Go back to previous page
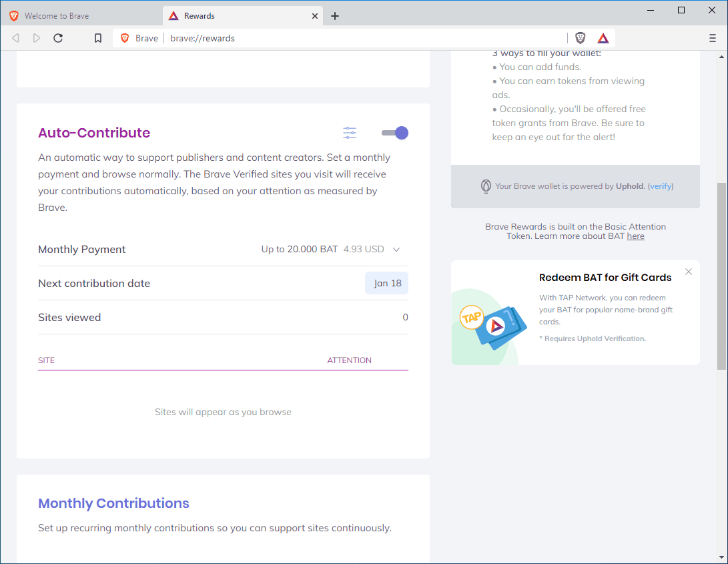The image size is (728, 564). click(15, 38)
